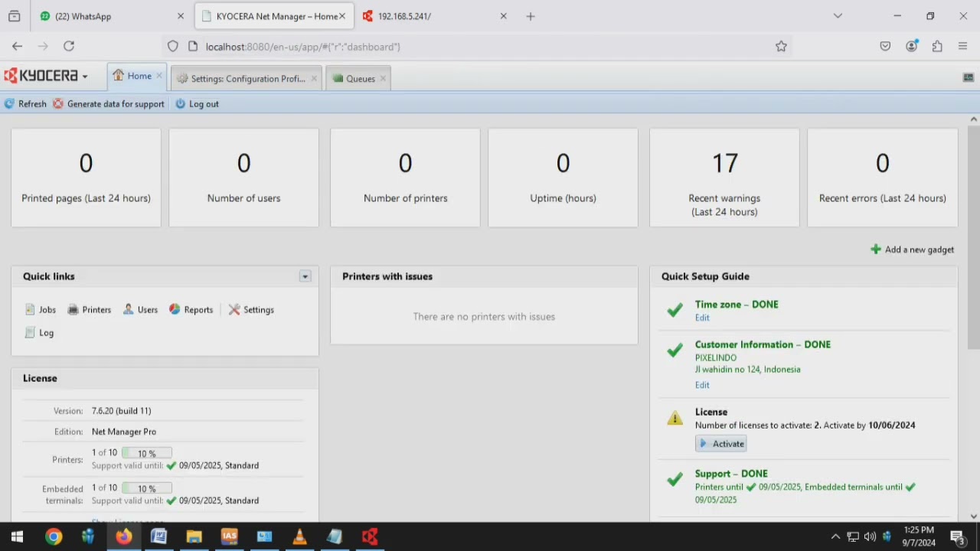Screen dimensions: 980x551
Task: Click Add a new gadget
Action: tap(913, 249)
